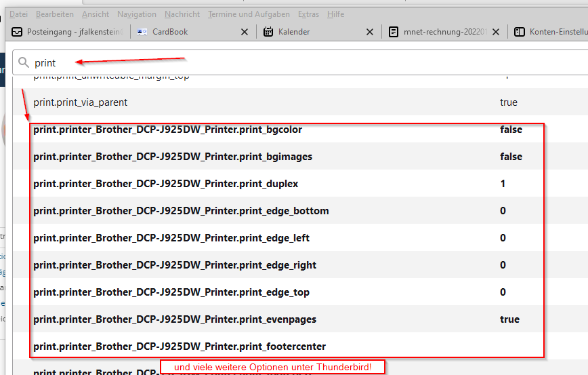This screenshot has height=375, width=588.
Task: Focus the preference search field containing print
Action: [300, 62]
